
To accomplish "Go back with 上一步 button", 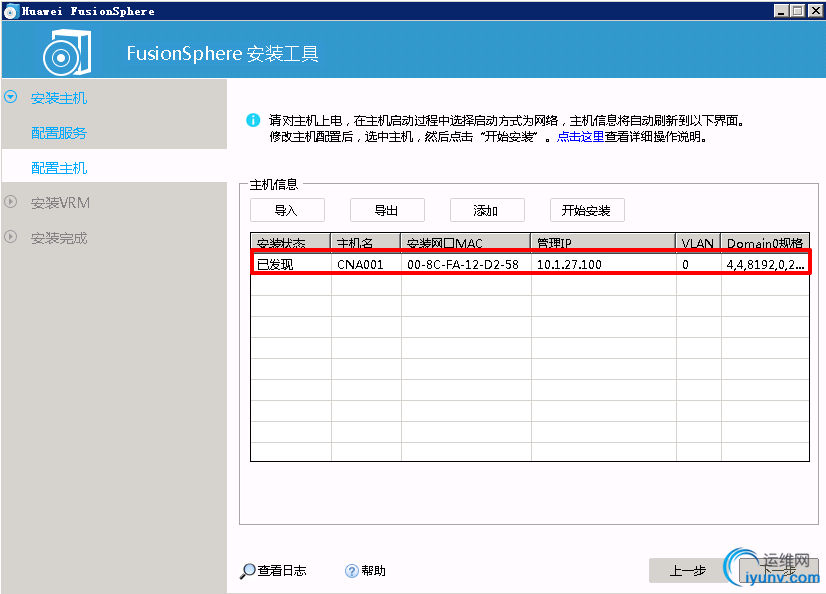I will (688, 571).
